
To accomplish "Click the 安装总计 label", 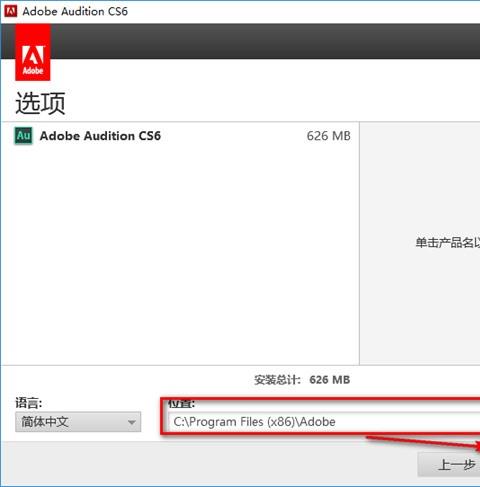I will point(277,380).
